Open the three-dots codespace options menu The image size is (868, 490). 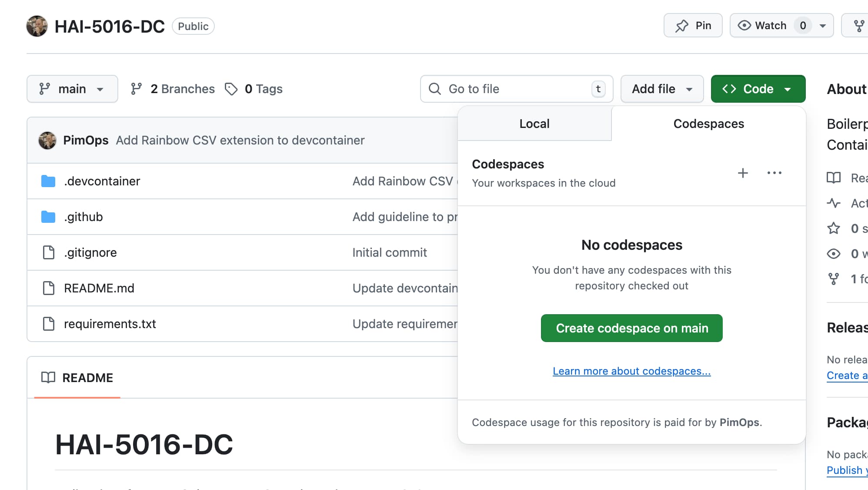tap(774, 173)
